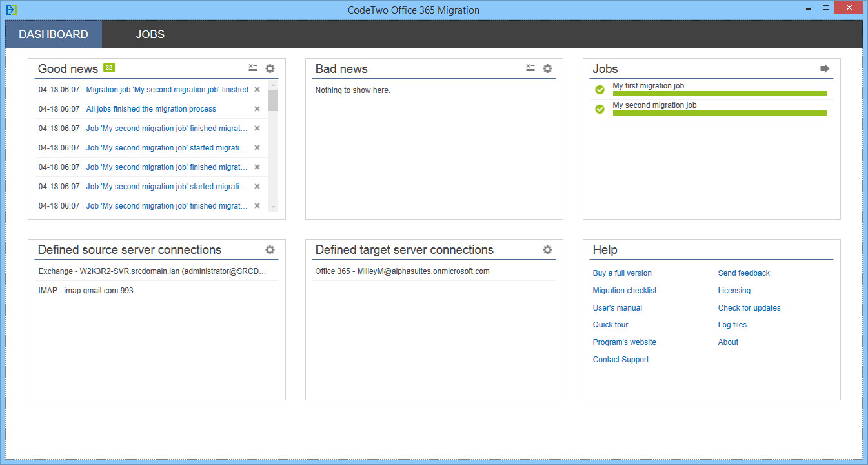Open Bad news settings gear
Screen dimensions: 868x465
coord(547,68)
